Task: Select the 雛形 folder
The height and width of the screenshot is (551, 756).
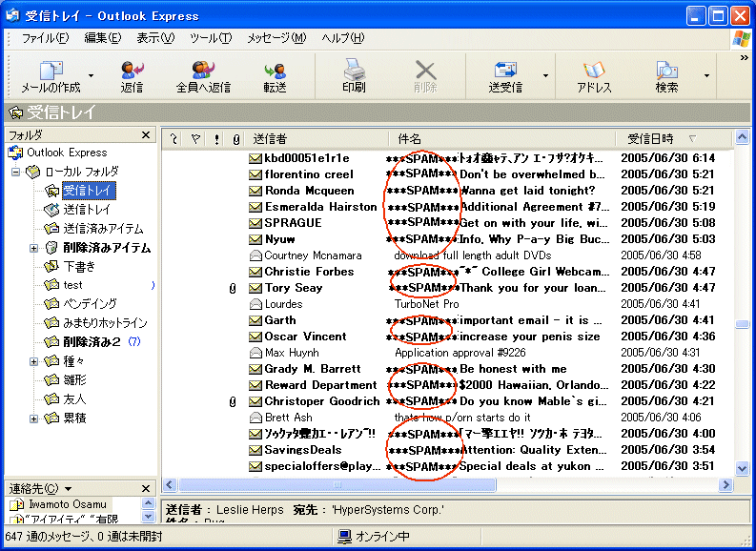Action: click(74, 379)
